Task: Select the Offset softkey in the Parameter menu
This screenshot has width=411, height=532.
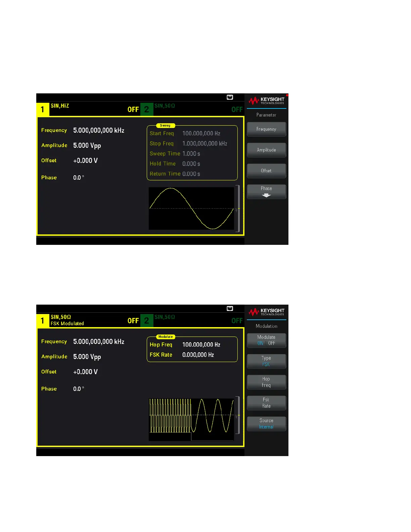Action: coord(266,171)
